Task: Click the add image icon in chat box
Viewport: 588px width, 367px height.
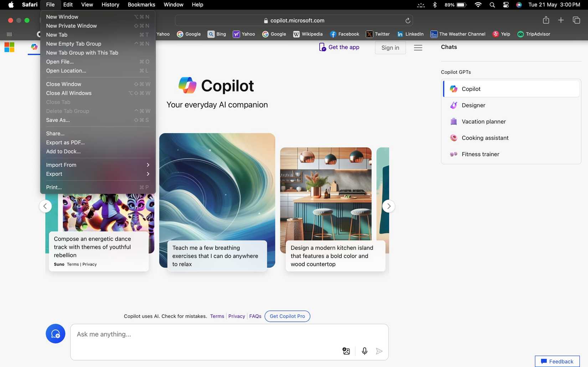Action: tap(346, 351)
